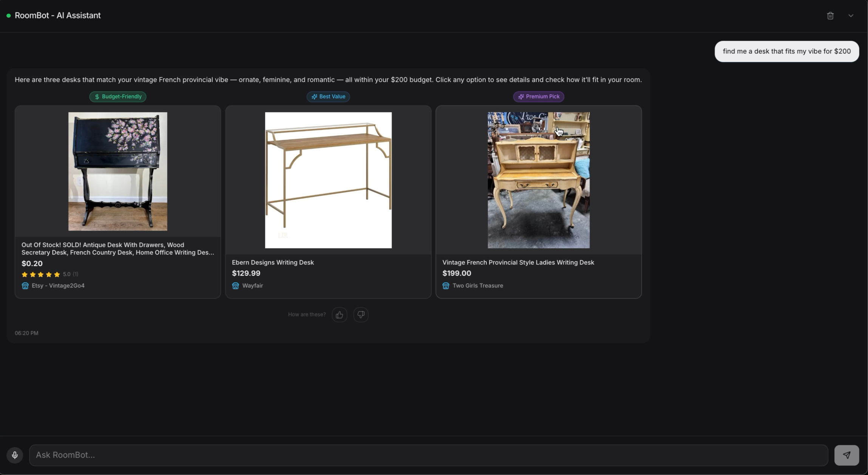Screen dimensions: 868x475
Task: Click the five-star rating on the Etsy desk
Action: pos(41,274)
